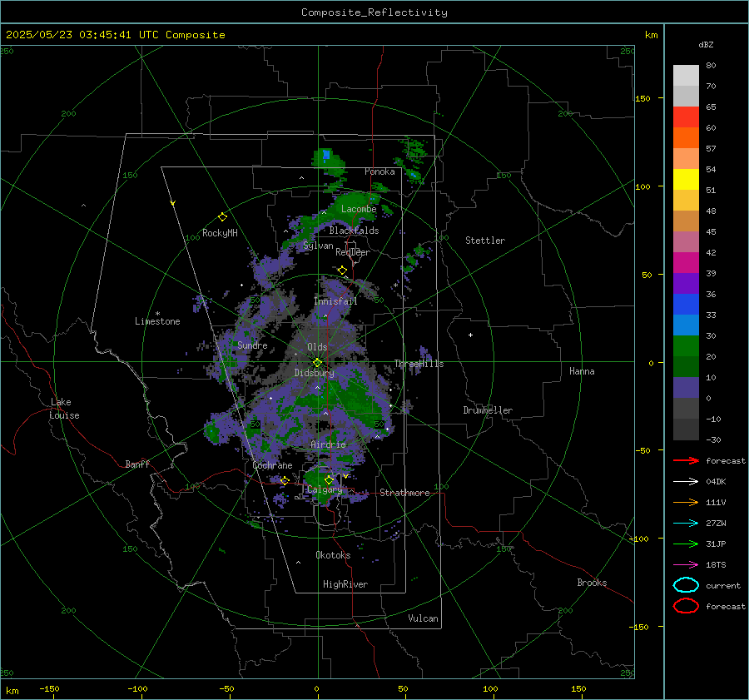Click the Blackfalds city label
Image resolution: width=749 pixels, height=700 pixels.
pyautogui.click(x=354, y=231)
